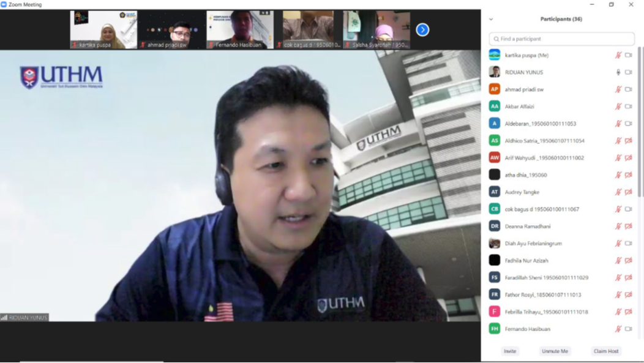Image resolution: width=644 pixels, height=363 pixels.
Task: Click the muted mic icon for Faradillah Sheni
Action: coord(618,277)
